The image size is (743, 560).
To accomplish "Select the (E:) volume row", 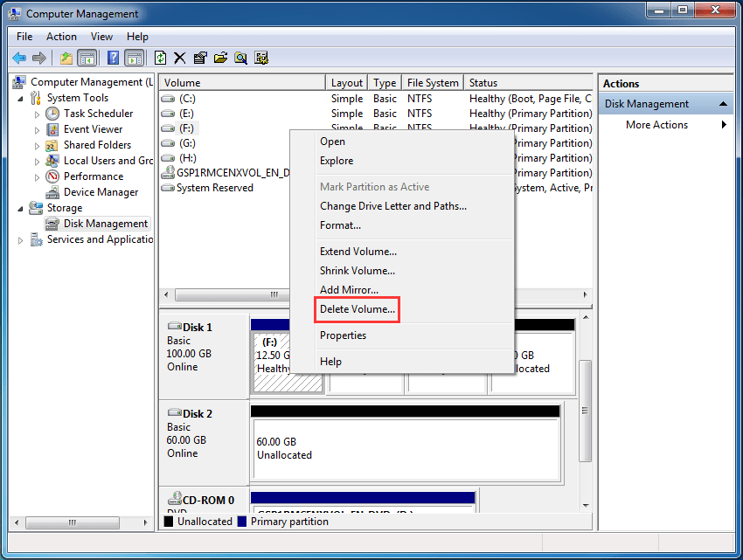I will [x=376, y=114].
